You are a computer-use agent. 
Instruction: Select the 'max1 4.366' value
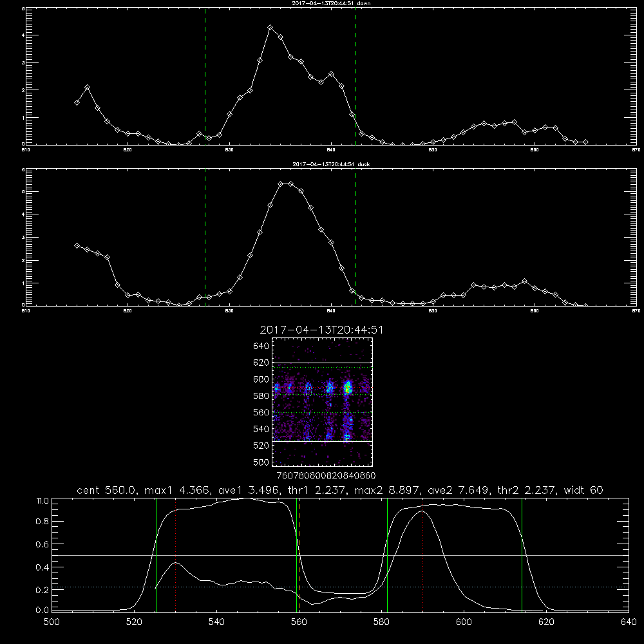tap(178, 490)
